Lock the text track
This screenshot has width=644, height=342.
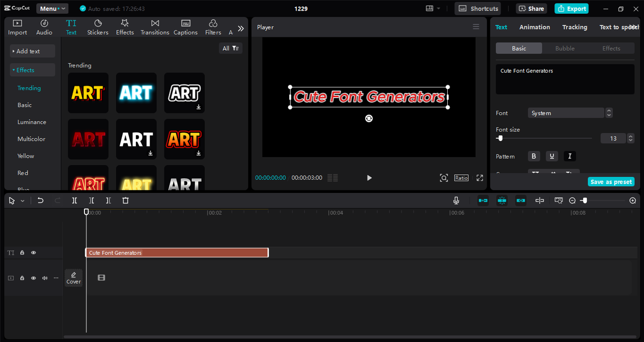[22, 253]
